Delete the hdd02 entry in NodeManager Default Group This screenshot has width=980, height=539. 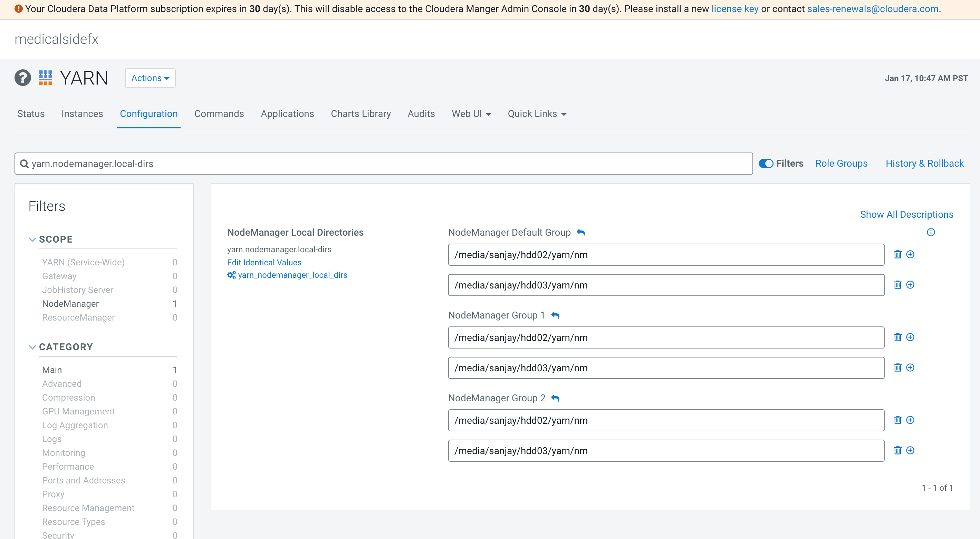tap(898, 255)
